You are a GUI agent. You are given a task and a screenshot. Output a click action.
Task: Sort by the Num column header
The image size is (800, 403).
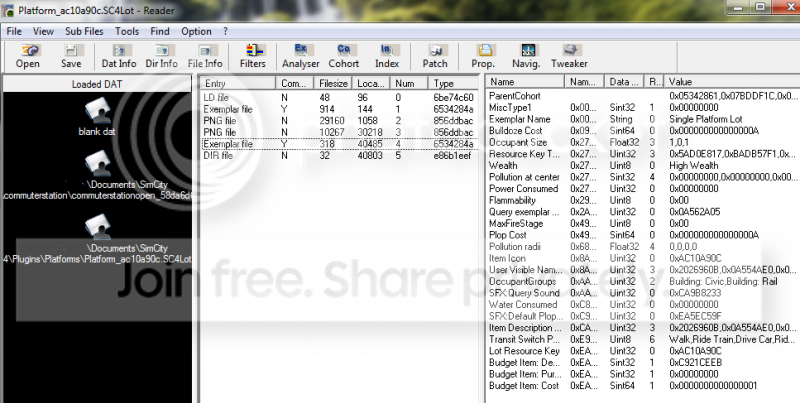pos(409,83)
